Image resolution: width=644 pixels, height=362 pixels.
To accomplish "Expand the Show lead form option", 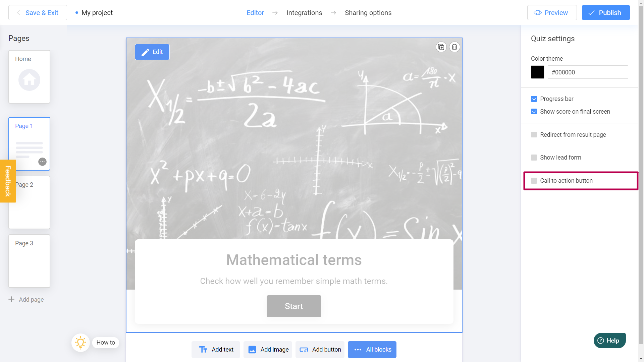I will pyautogui.click(x=534, y=157).
